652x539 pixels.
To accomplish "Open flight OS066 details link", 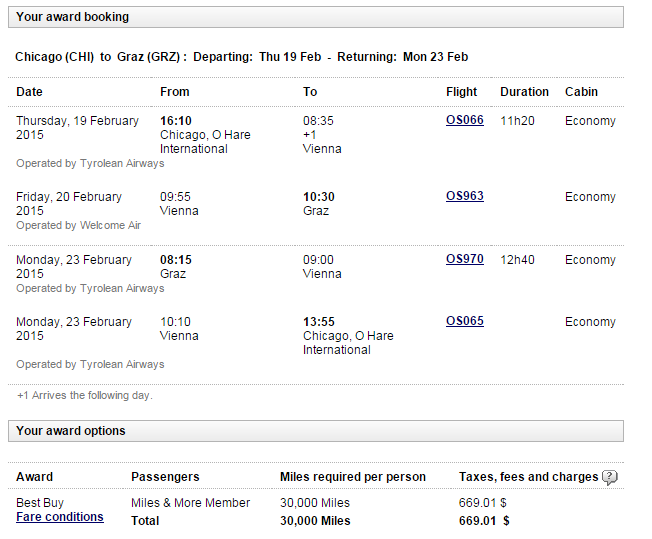I will click(x=464, y=120).
